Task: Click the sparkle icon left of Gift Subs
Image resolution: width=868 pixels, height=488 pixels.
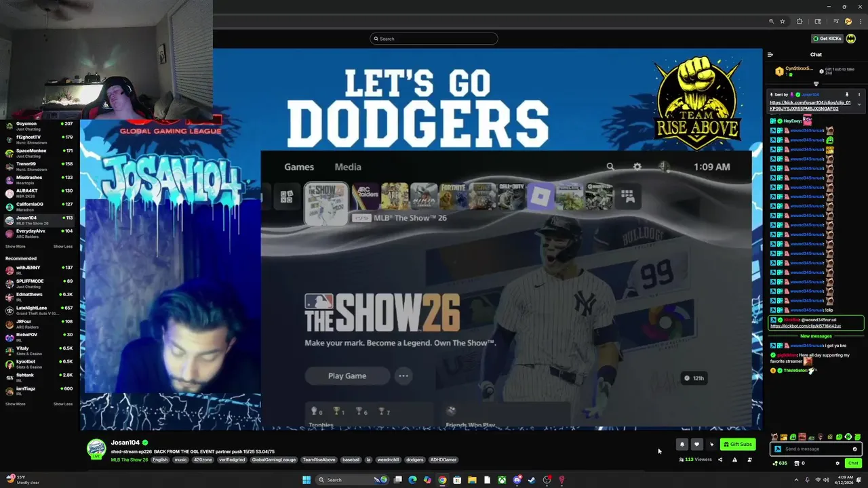Action: point(711,445)
